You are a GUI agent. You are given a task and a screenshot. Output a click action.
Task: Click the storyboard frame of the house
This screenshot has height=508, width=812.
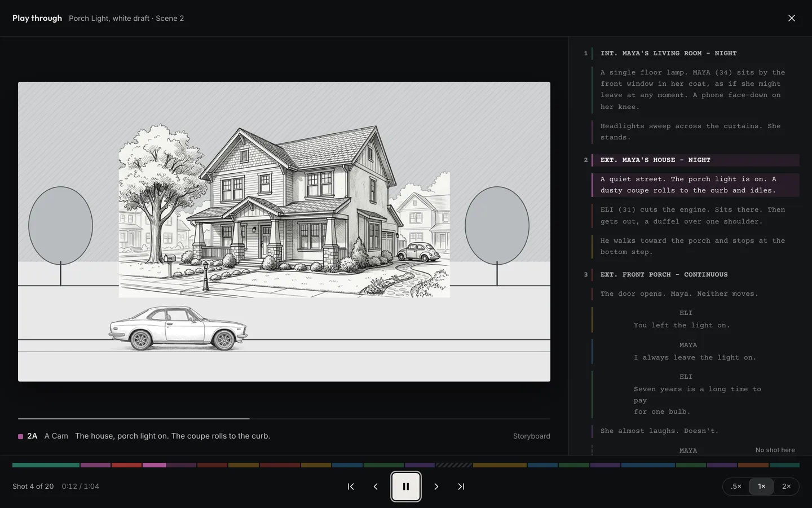click(x=284, y=231)
